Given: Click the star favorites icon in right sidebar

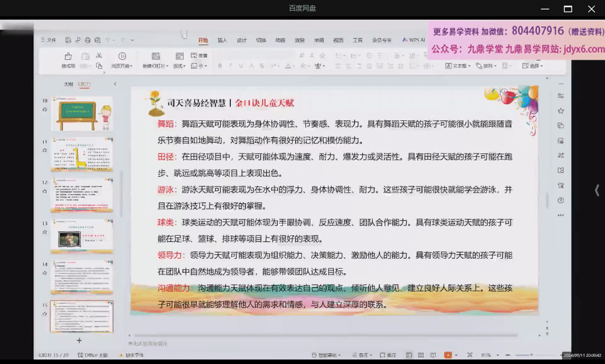Looking at the screenshot, I should [561, 112].
